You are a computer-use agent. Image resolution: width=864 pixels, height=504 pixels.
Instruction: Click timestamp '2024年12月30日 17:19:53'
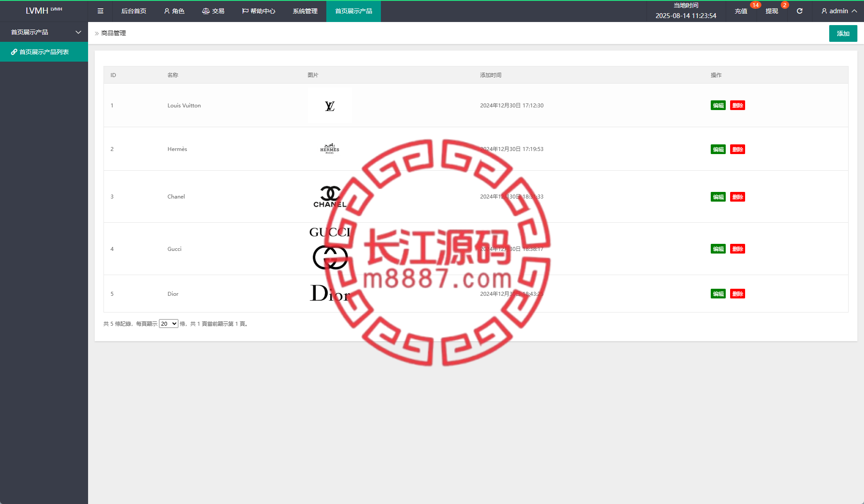512,149
